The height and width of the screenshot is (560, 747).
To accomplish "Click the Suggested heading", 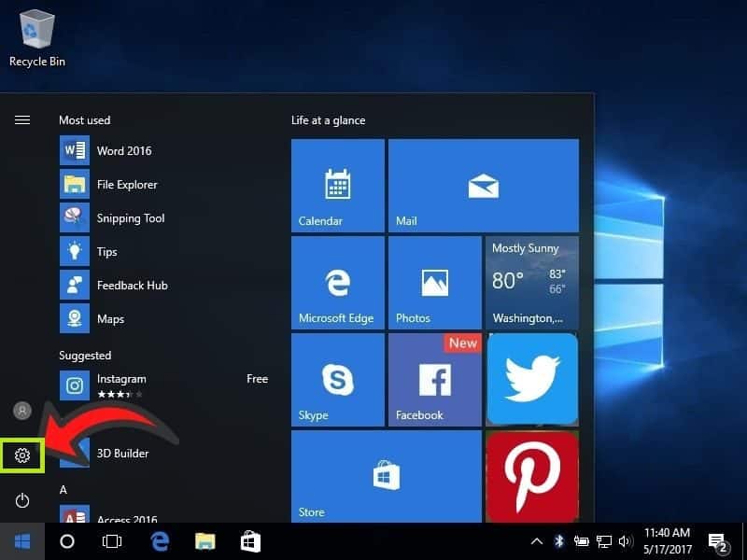I will click(x=85, y=356).
